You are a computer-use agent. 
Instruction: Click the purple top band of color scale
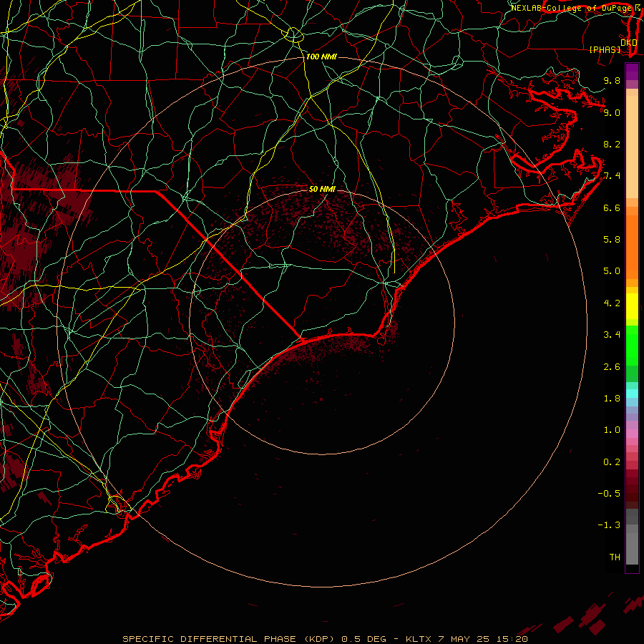coord(632,72)
